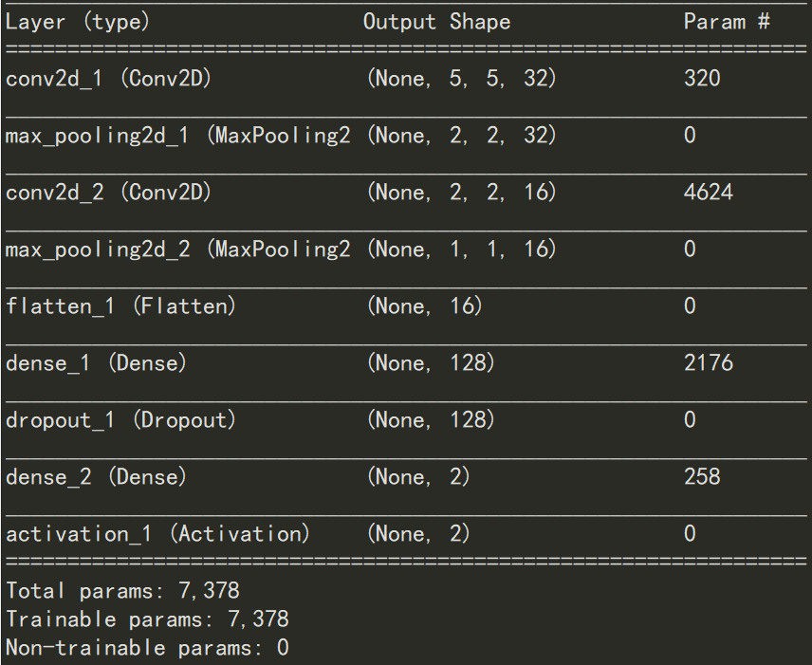Click the conv2d_2 (Conv2D) layer name
The width and height of the screenshot is (812, 665).
tap(108, 193)
